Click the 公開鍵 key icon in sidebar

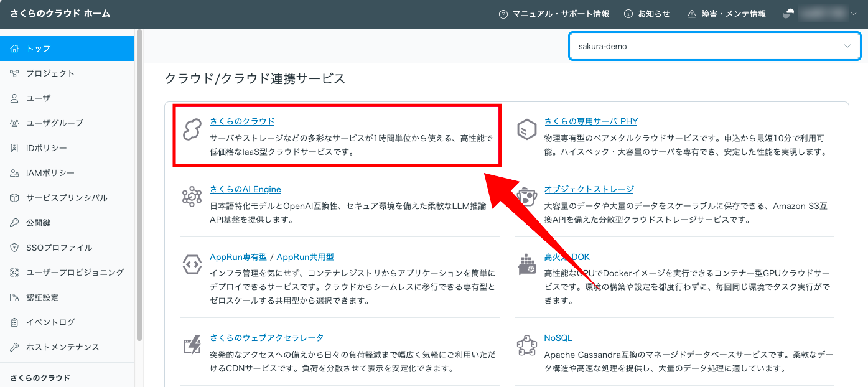14,223
